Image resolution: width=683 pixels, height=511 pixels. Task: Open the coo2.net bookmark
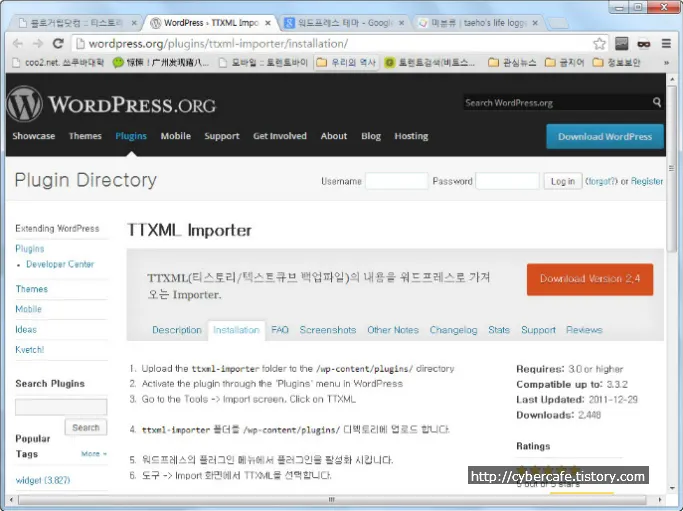[x=57, y=63]
